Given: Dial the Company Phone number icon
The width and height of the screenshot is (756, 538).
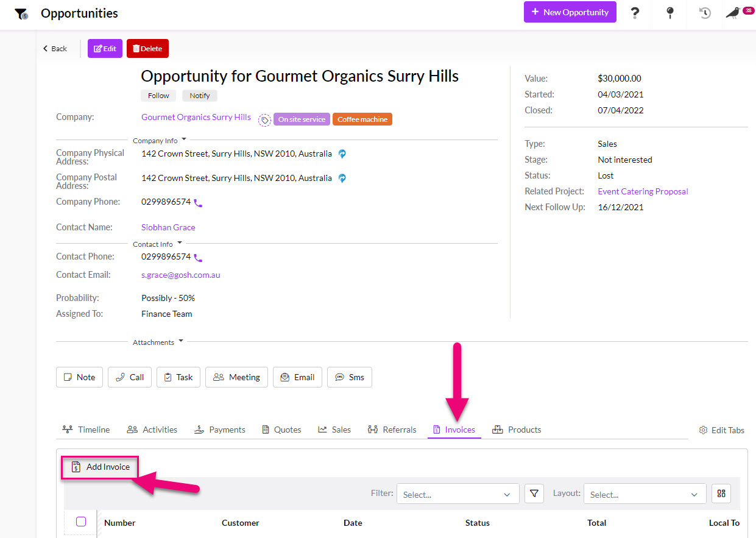Looking at the screenshot, I should click(x=198, y=203).
